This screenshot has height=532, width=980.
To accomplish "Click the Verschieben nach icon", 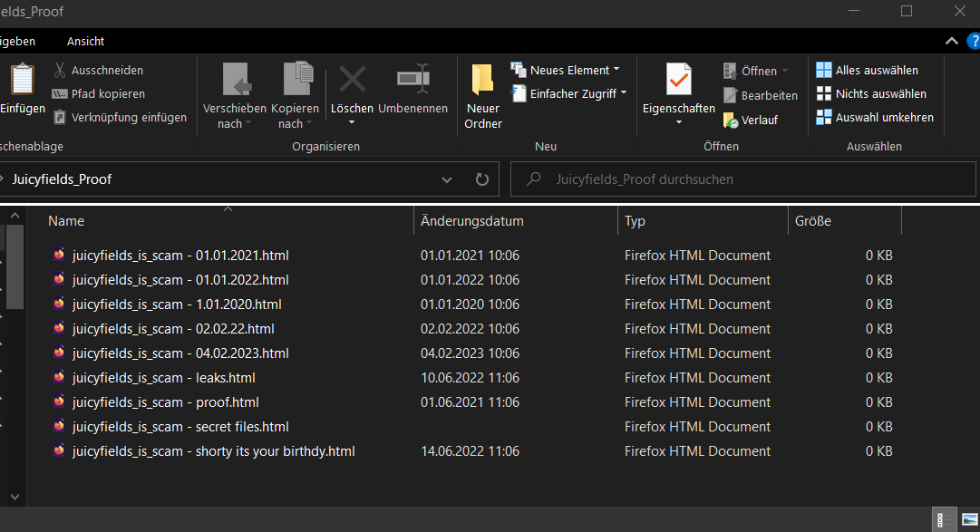I will click(237, 80).
